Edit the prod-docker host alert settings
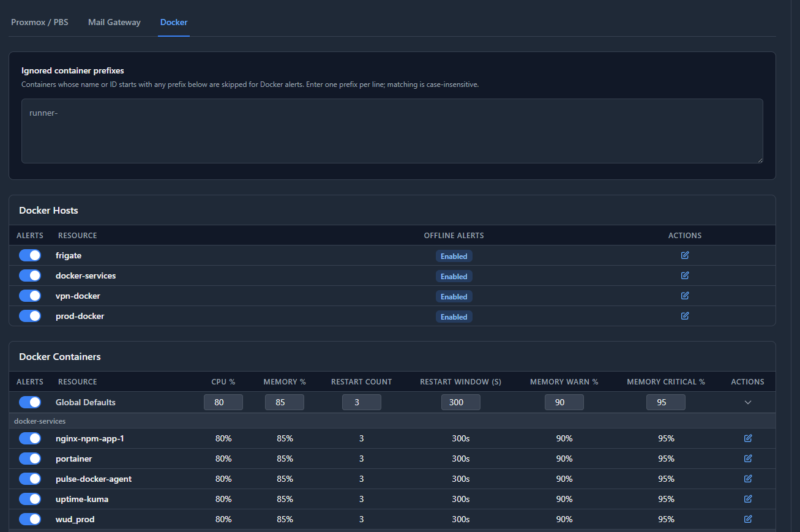Image resolution: width=800 pixels, height=532 pixels. coord(685,316)
